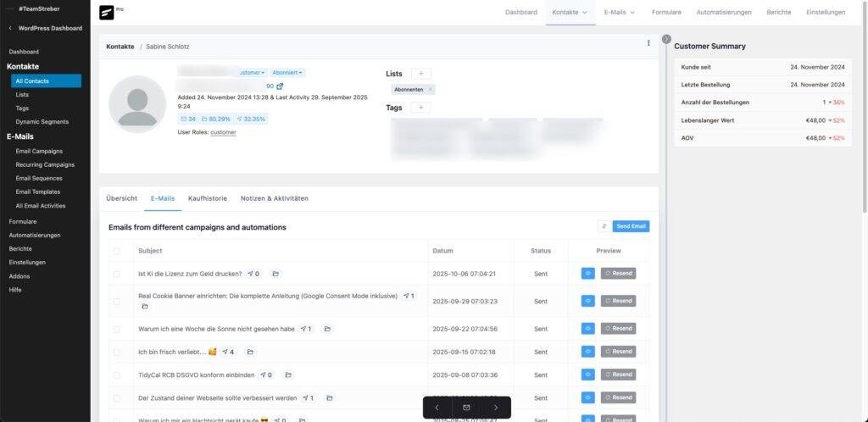Image resolution: width=868 pixels, height=422 pixels.
Task: Click the FluentCRM logo icon
Action: (106, 13)
